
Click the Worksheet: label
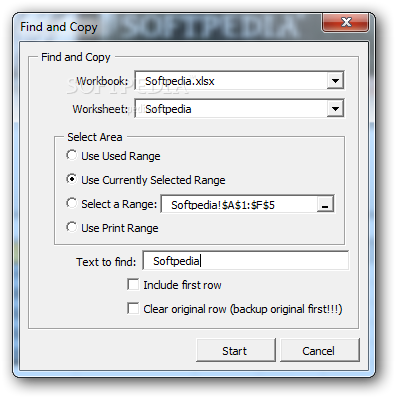click(x=100, y=109)
